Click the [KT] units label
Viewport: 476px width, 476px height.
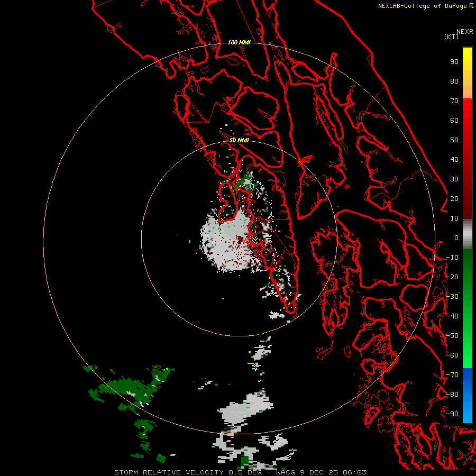tap(452, 36)
